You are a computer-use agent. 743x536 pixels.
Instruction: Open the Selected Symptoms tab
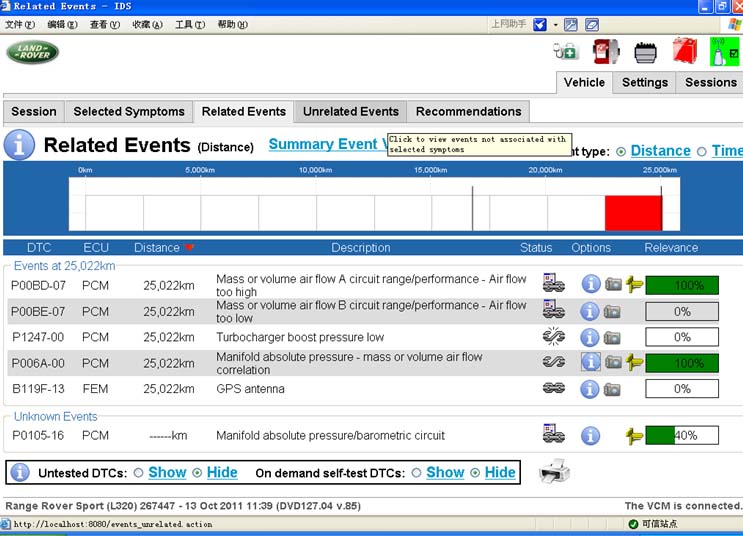(x=129, y=112)
